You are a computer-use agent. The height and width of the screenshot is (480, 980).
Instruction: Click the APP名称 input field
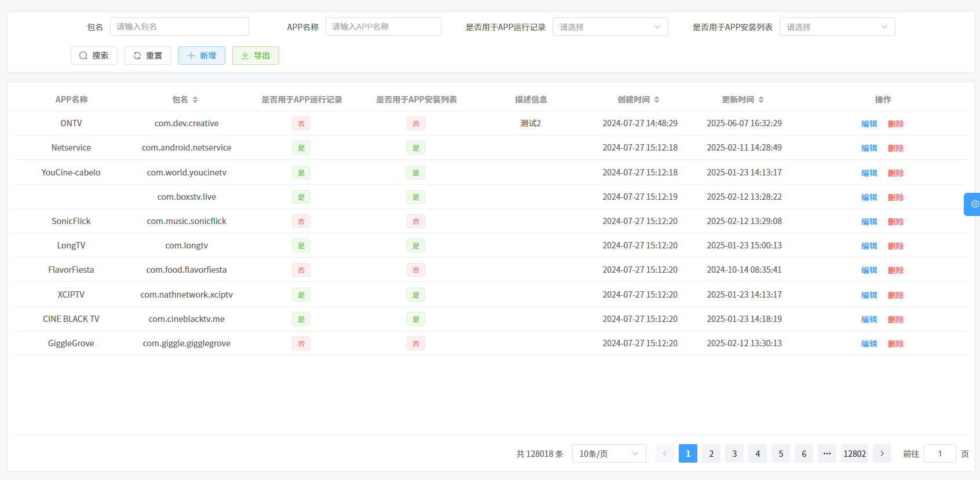383,27
